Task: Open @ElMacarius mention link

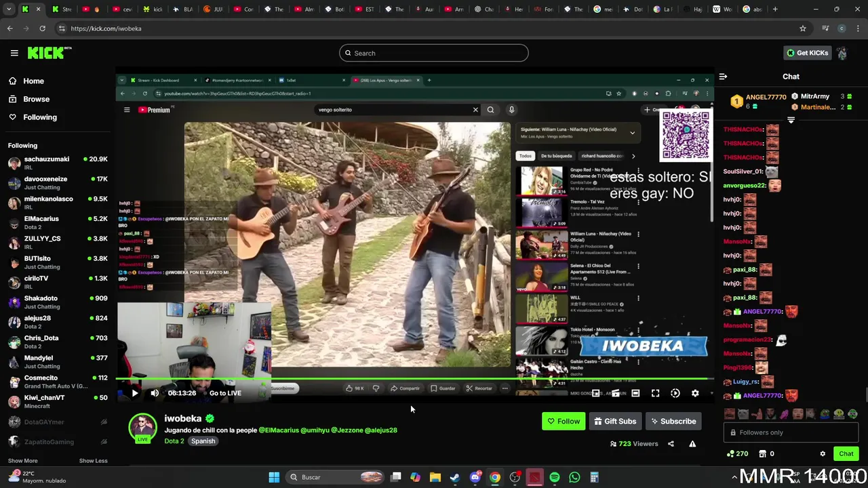Action: [x=279, y=430]
